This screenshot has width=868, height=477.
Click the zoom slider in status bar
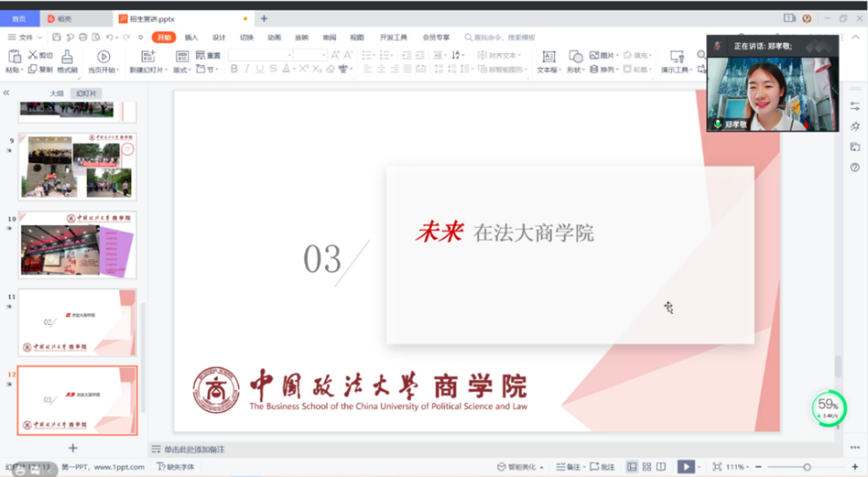pyautogui.click(x=806, y=467)
